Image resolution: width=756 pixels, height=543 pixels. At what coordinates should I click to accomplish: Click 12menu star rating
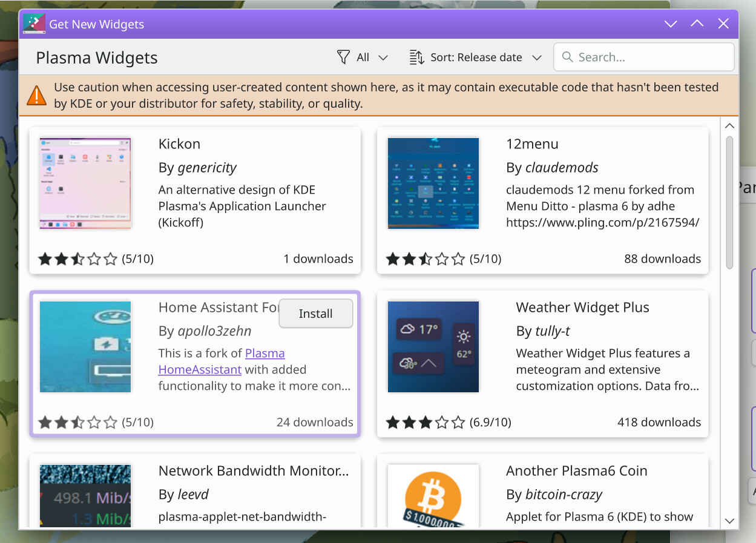coord(426,259)
